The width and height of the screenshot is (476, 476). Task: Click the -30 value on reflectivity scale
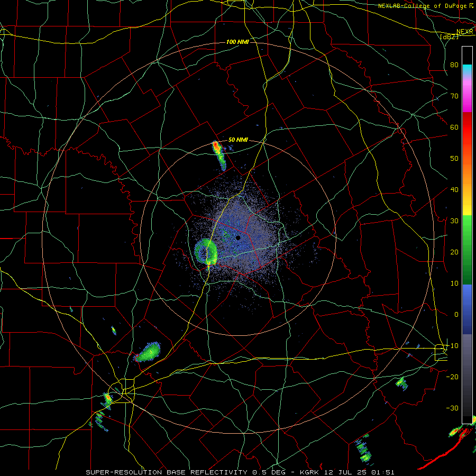click(x=452, y=408)
